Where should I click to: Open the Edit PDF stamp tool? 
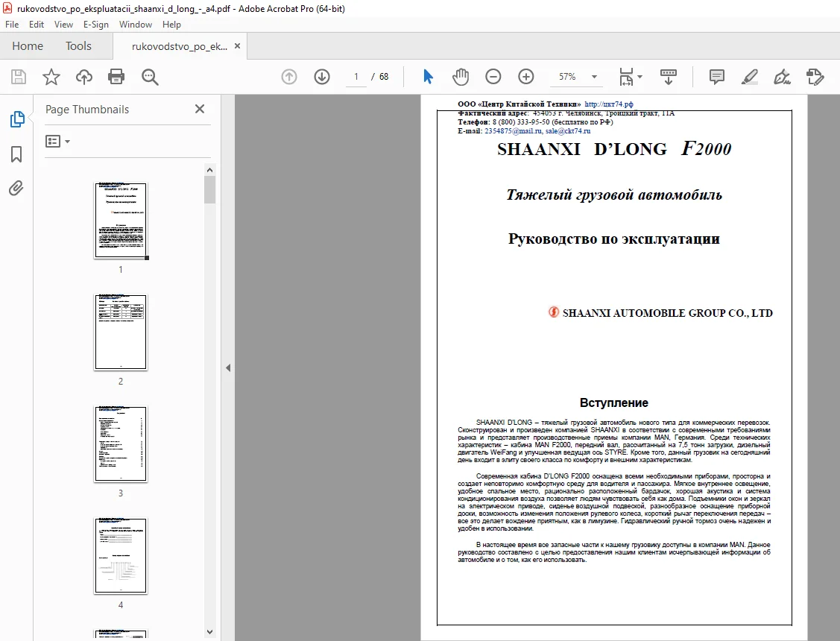815,77
